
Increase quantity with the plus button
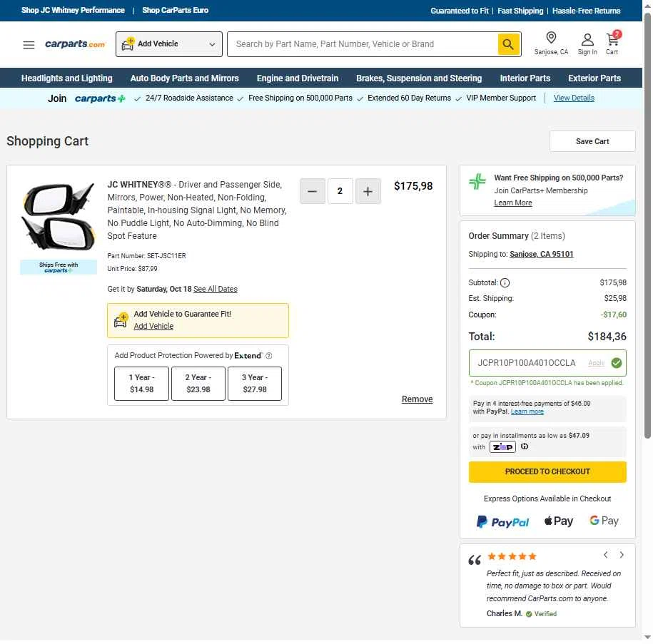coord(368,191)
